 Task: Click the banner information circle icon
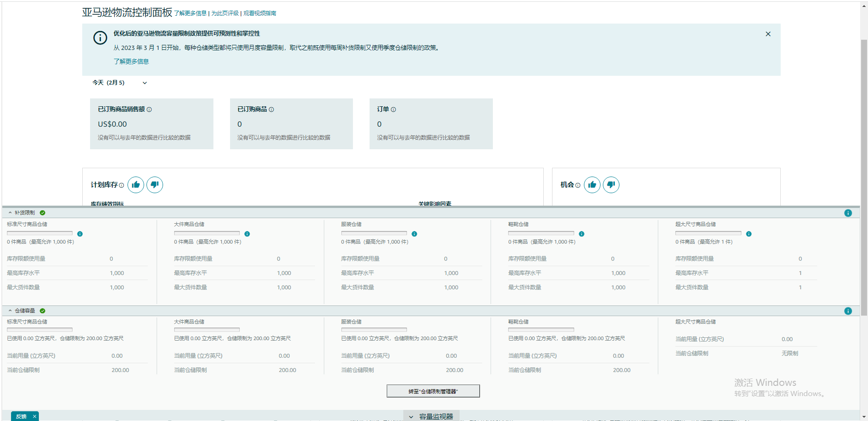(x=100, y=38)
